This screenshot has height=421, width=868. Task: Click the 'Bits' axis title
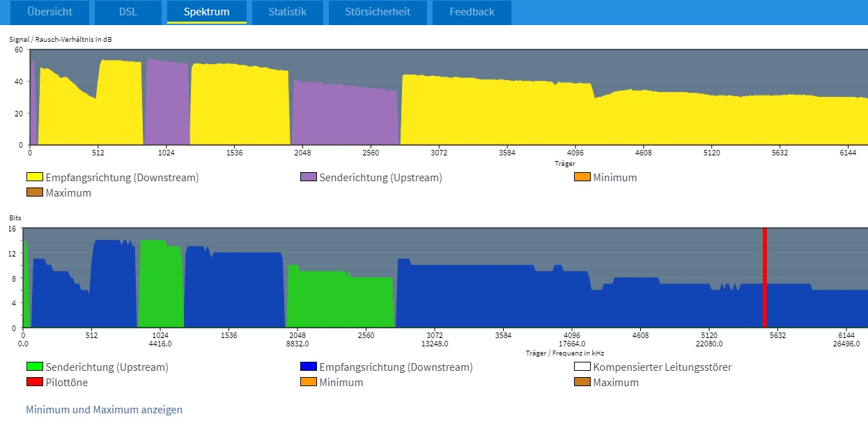(15, 218)
